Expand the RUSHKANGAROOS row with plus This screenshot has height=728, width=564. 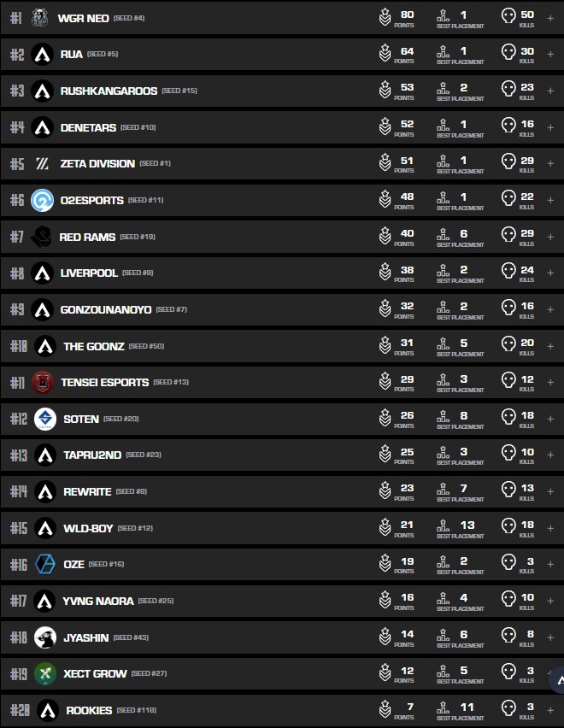550,91
